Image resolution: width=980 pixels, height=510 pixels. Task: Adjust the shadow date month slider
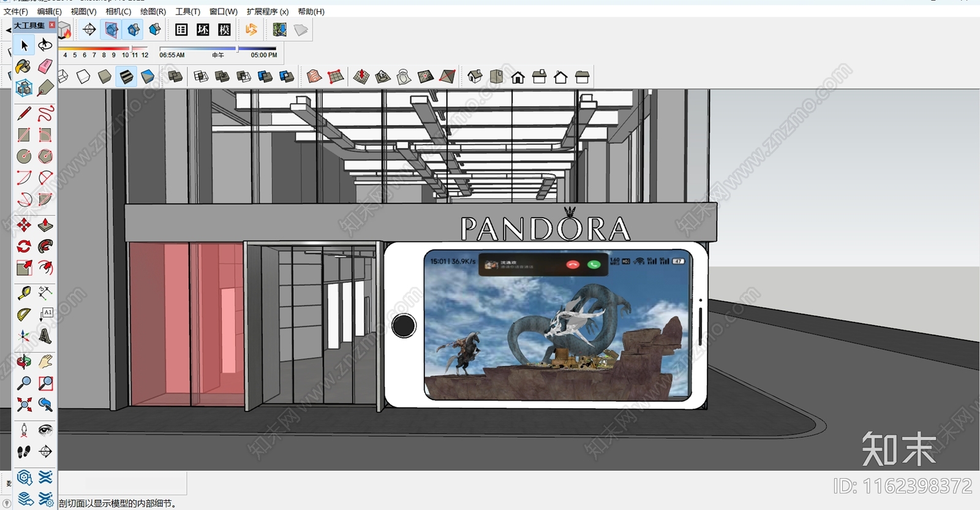coord(130,48)
